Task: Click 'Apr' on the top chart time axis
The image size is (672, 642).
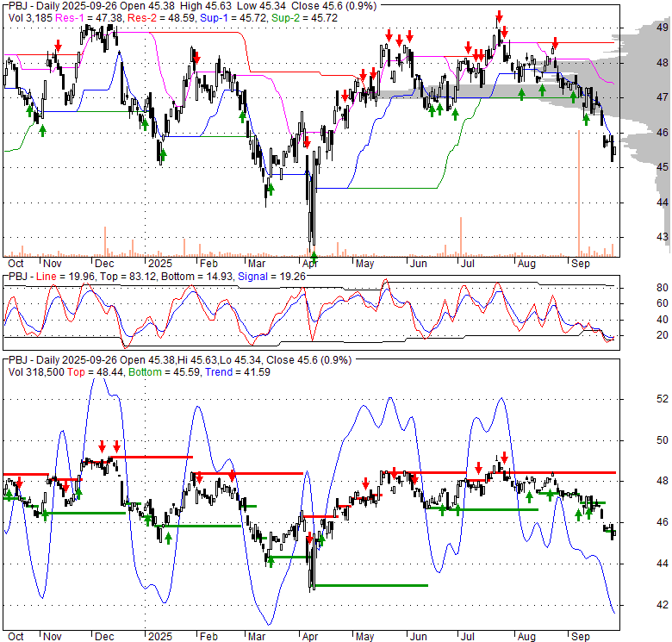Action: pyautogui.click(x=309, y=264)
